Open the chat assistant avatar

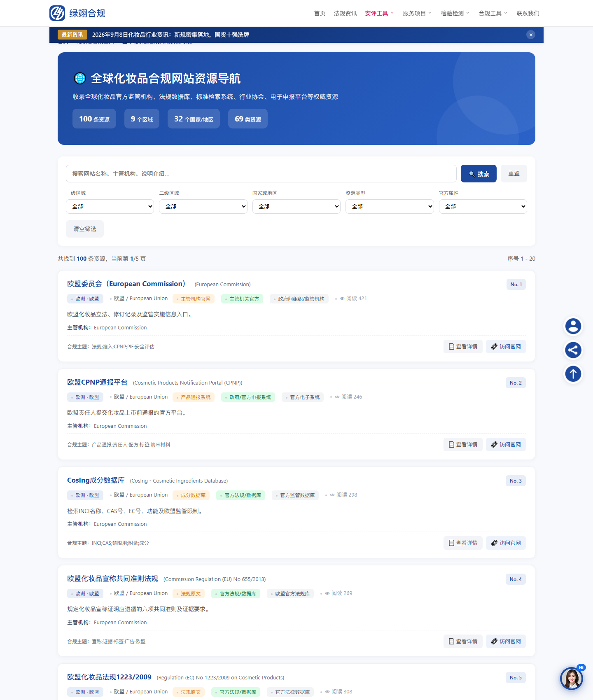[x=572, y=678]
